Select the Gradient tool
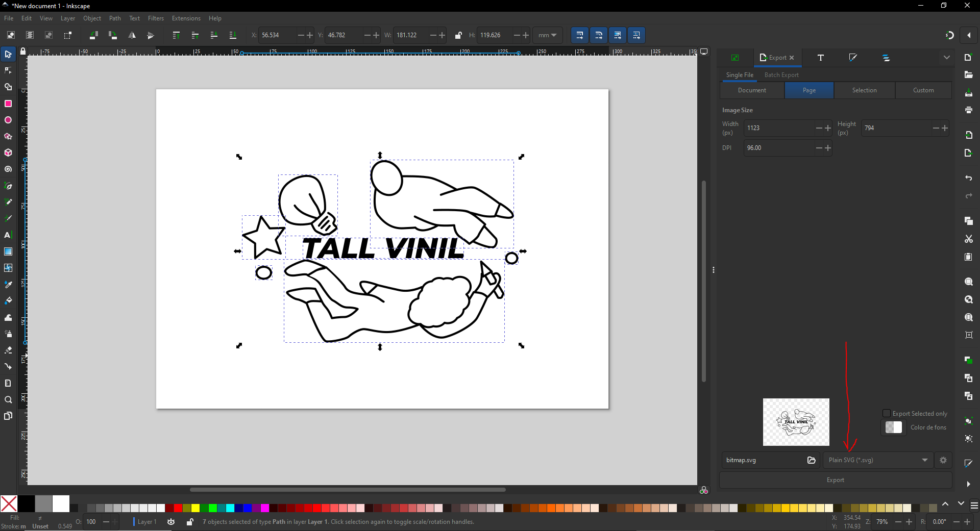The height and width of the screenshot is (531, 980). (x=8, y=251)
